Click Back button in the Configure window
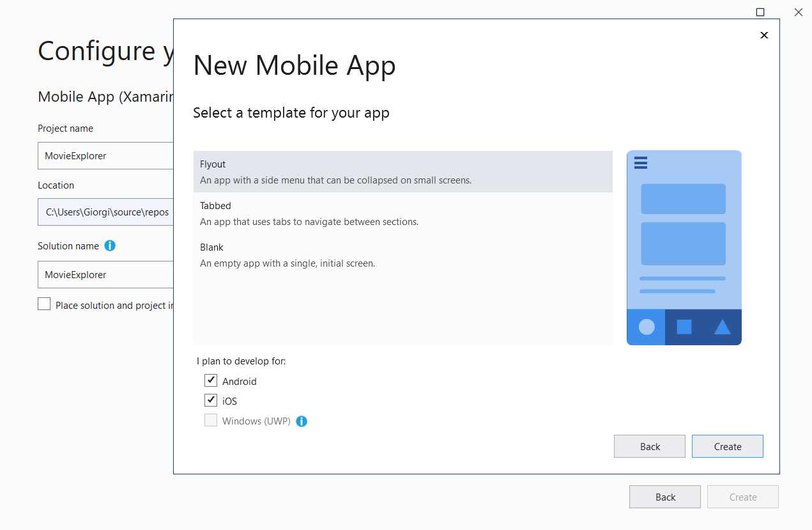This screenshot has height=530, width=812. [x=664, y=497]
